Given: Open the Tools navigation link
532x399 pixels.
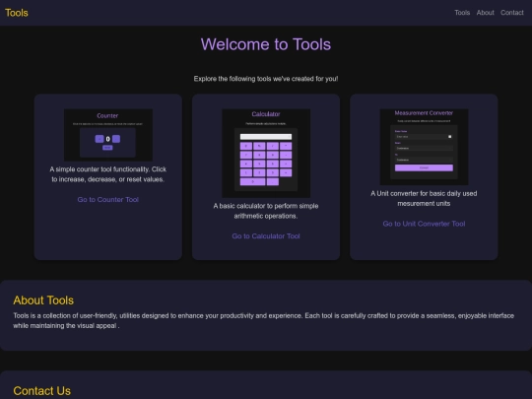Looking at the screenshot, I should [462, 13].
